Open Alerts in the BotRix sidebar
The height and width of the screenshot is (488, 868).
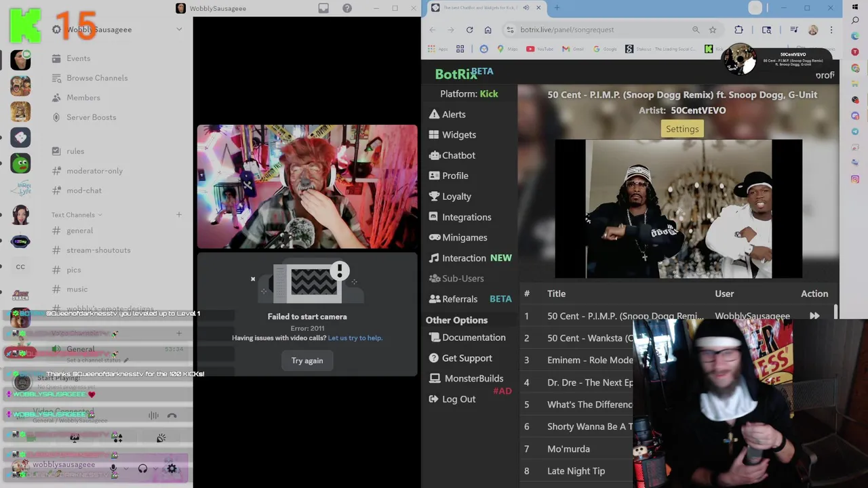click(448, 115)
